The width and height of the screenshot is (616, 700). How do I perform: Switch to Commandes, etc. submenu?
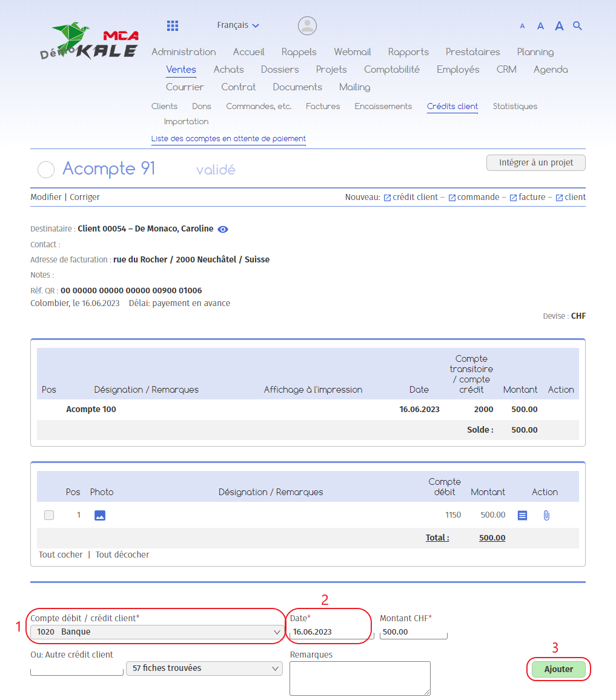point(259,106)
